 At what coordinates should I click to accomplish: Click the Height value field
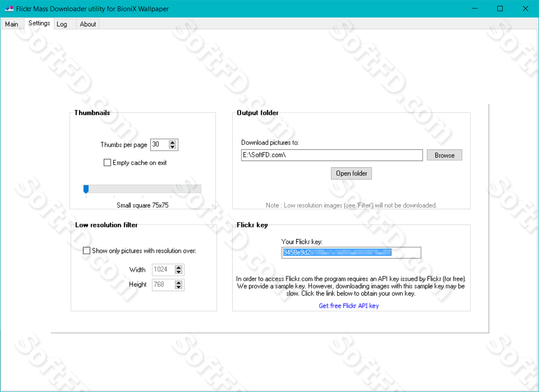163,284
